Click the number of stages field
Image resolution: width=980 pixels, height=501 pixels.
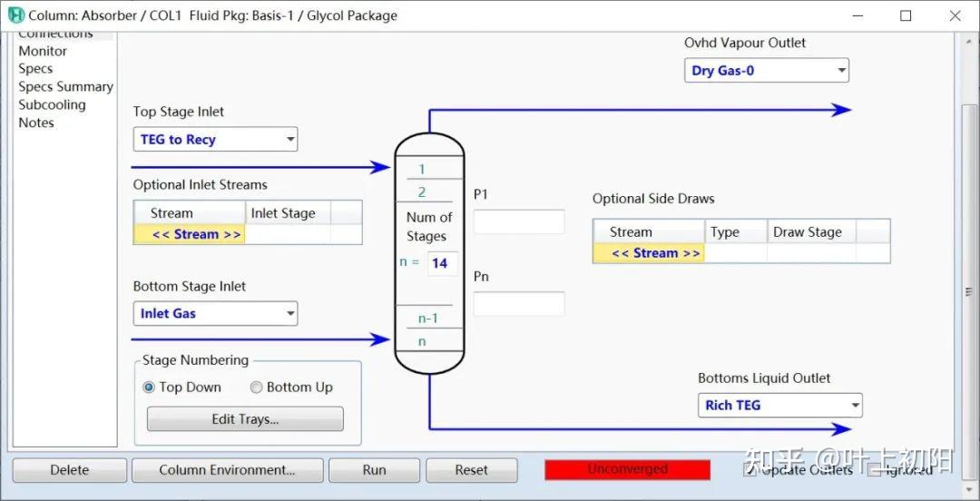443,263
